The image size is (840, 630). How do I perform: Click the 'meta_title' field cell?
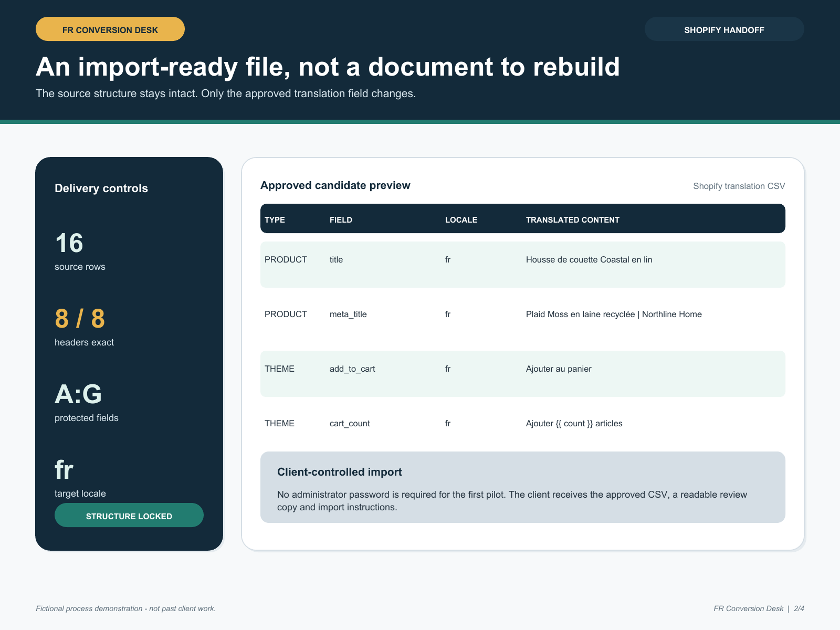[x=348, y=314]
